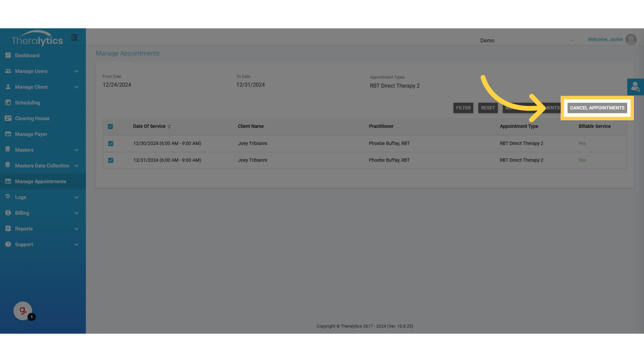644x362 pixels.
Task: Click the Scheduling calendar icon
Action: coord(8,103)
